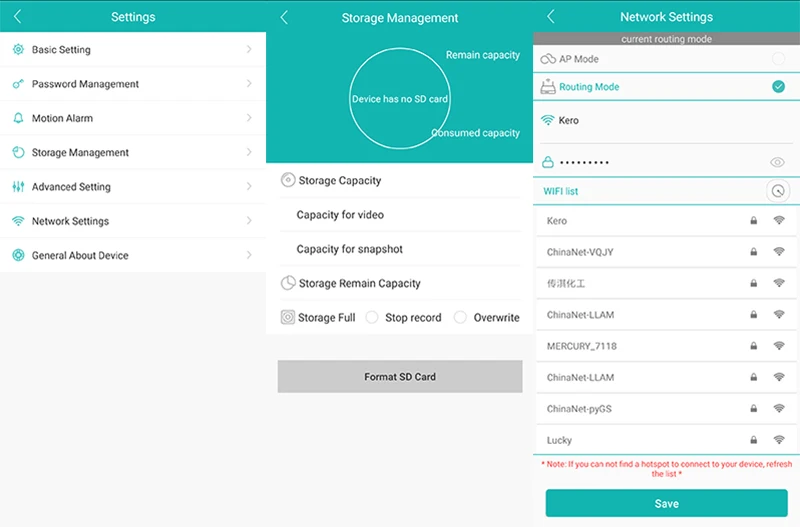Tap the Storage Capacity disc icon
Viewport: 800px width, 527px height.
[x=288, y=180]
